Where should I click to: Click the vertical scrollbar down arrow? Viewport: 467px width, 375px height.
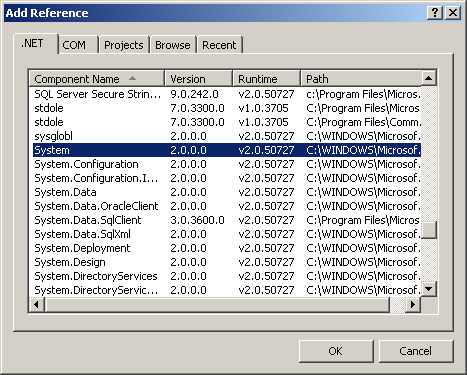[429, 288]
